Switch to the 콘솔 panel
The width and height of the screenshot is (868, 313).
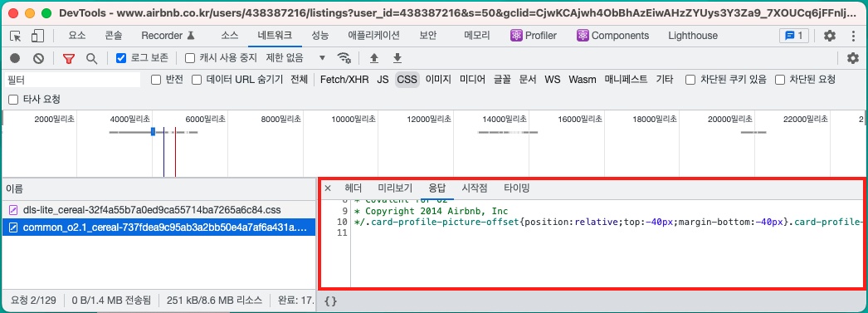coord(114,36)
